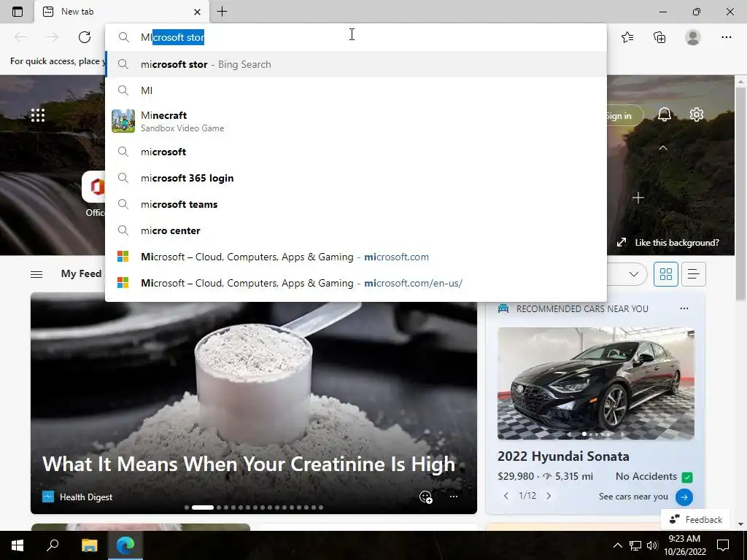This screenshot has width=747, height=560.
Task: Click the Sign in button
Action: (x=624, y=116)
